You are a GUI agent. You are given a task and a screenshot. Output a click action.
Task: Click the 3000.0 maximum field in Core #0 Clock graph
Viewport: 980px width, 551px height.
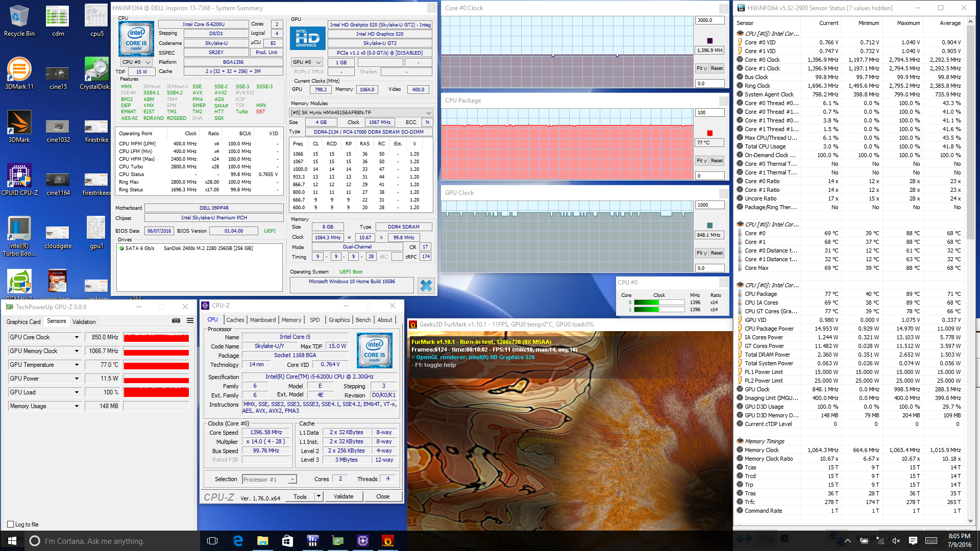click(x=710, y=20)
